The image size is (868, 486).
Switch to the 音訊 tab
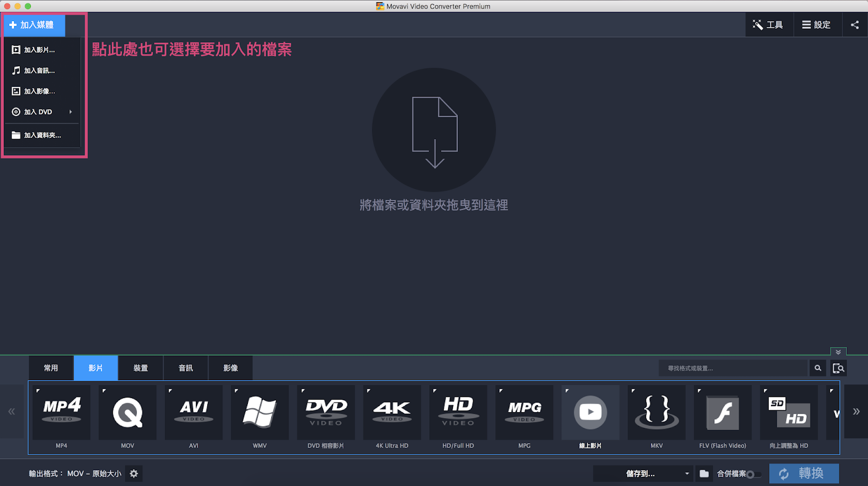(x=186, y=368)
